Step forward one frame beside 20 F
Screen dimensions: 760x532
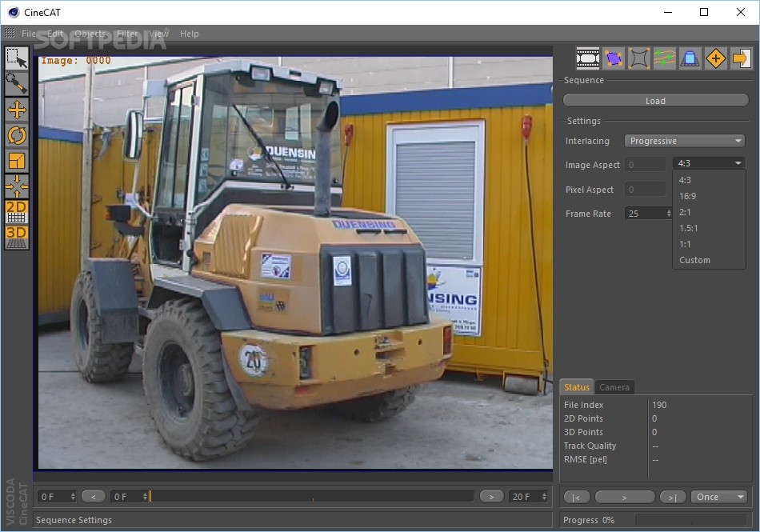491,497
